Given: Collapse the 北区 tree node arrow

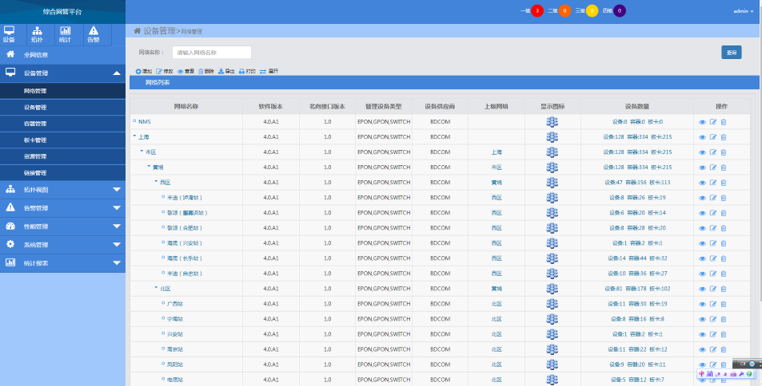Looking at the screenshot, I should tap(156, 288).
